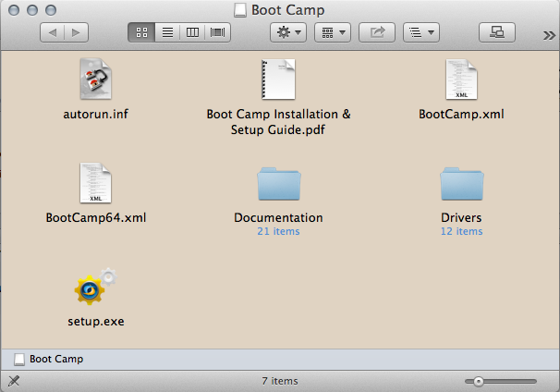Click the Share toolbar button

[377, 33]
